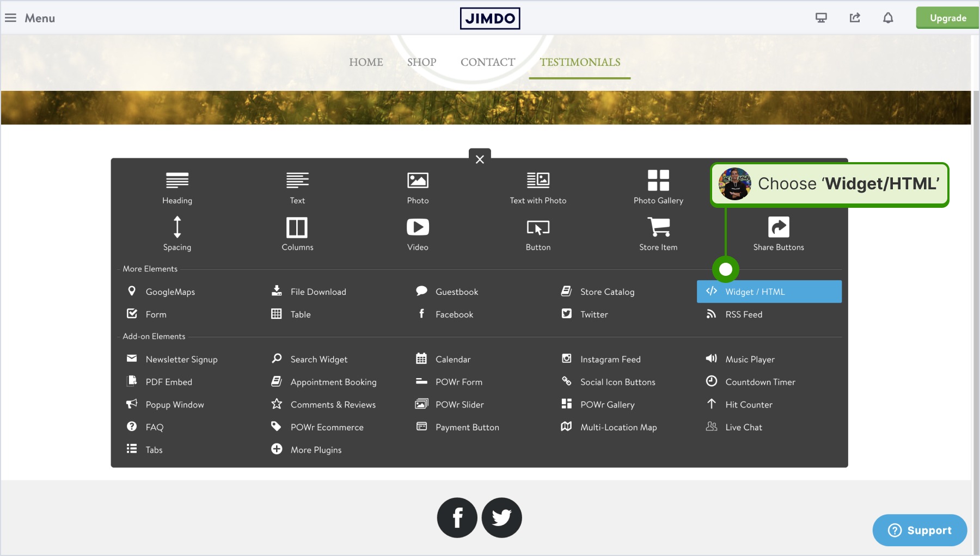Screen dimensions: 980x556
Task: Select the Instagram Feed add-on
Action: coord(601,359)
